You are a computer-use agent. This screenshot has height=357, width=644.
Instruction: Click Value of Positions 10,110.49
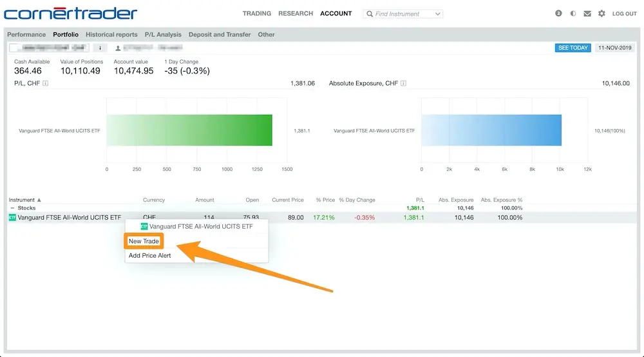click(80, 71)
